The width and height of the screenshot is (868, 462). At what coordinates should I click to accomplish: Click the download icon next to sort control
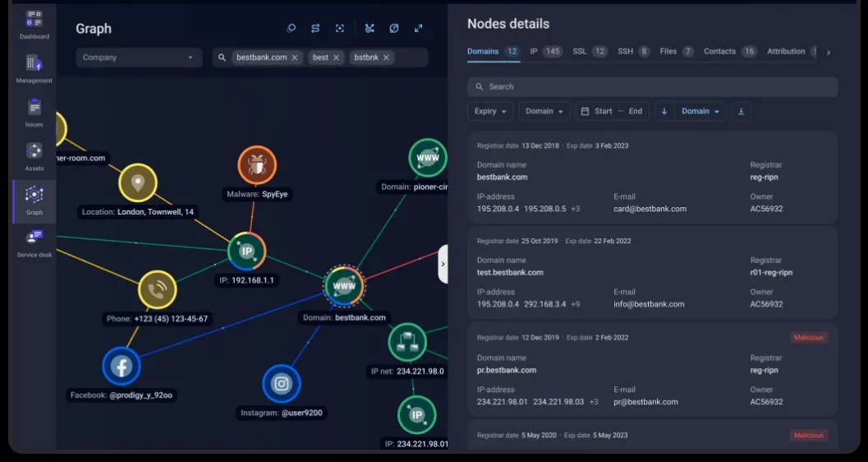click(741, 112)
